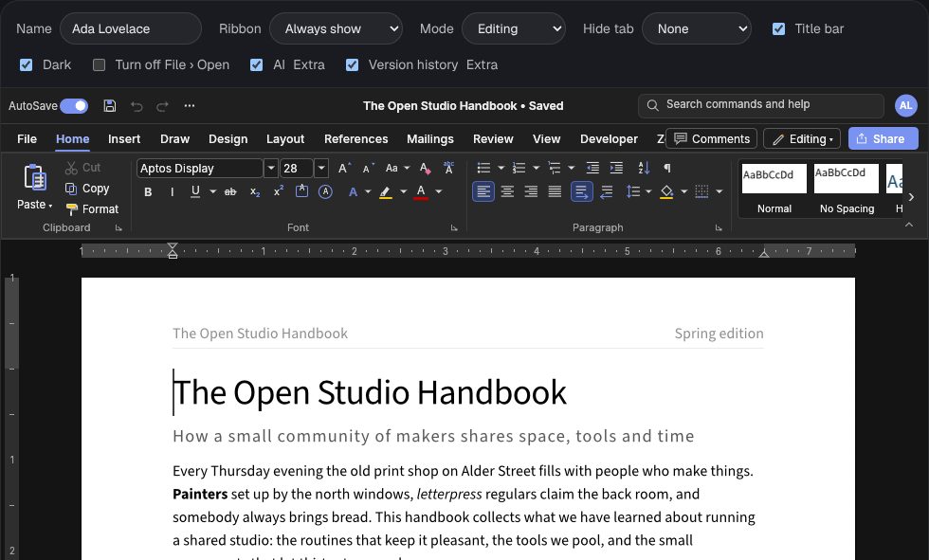
Task: Switch to the Design tab
Action: click(228, 139)
